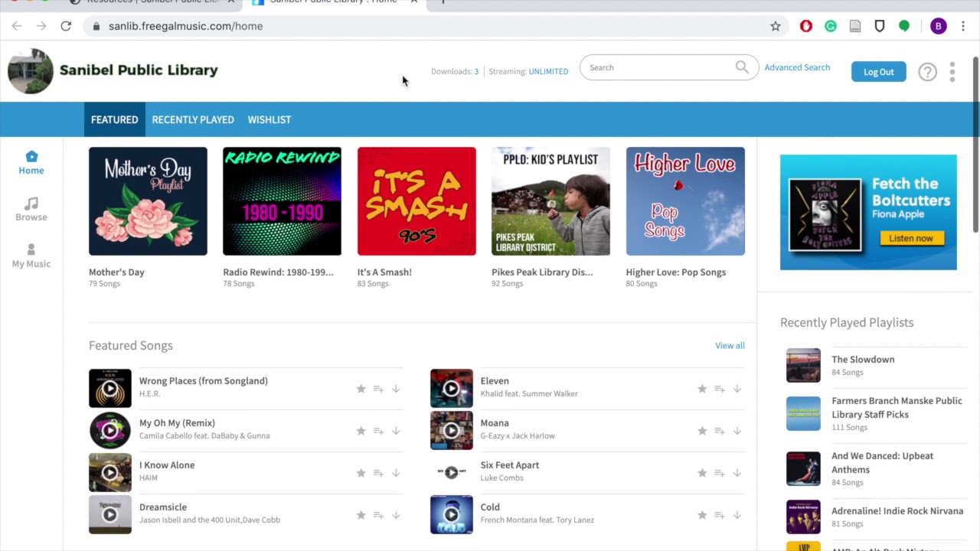Screen dimensions: 980x551
Task: Download Wrong Places song
Action: click(x=396, y=389)
